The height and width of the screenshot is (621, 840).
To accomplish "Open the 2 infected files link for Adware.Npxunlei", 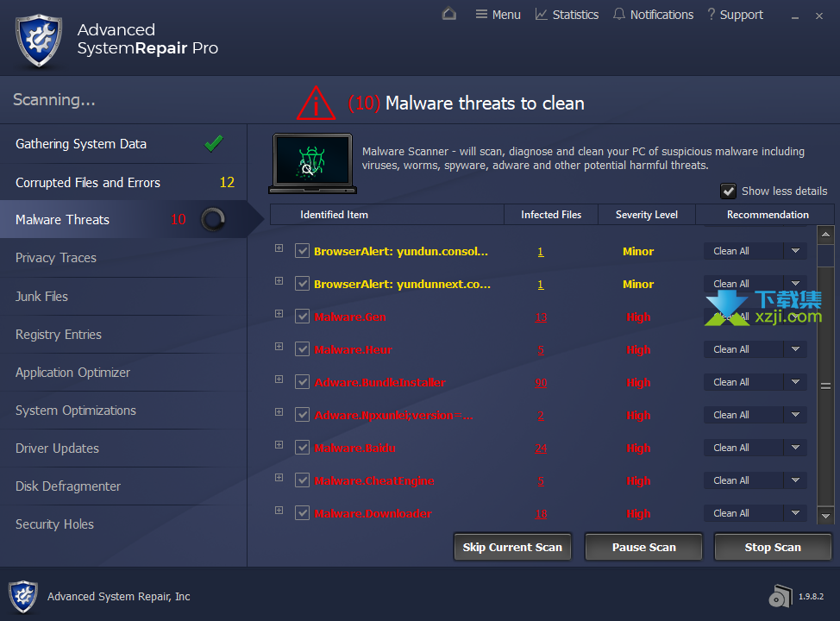I will tap(541, 415).
